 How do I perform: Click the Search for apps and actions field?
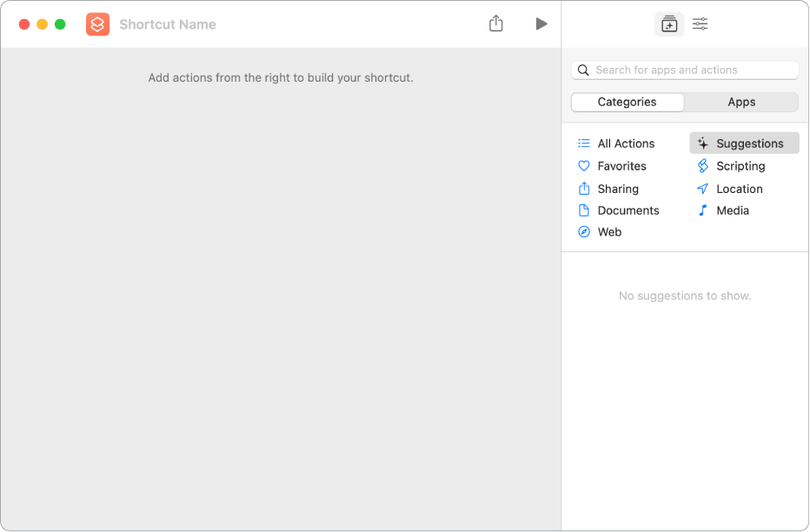(x=691, y=70)
